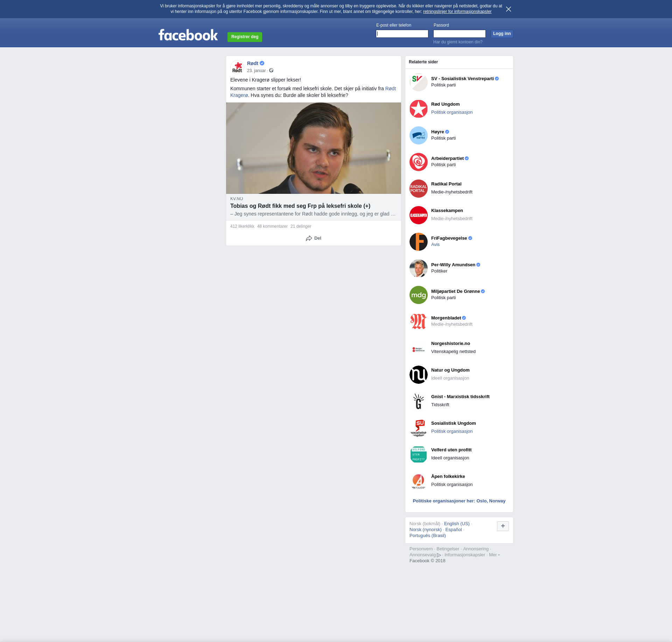Open Politisk organisasjon under Rød Ungdom
The width and height of the screenshot is (672, 642).
(x=452, y=112)
